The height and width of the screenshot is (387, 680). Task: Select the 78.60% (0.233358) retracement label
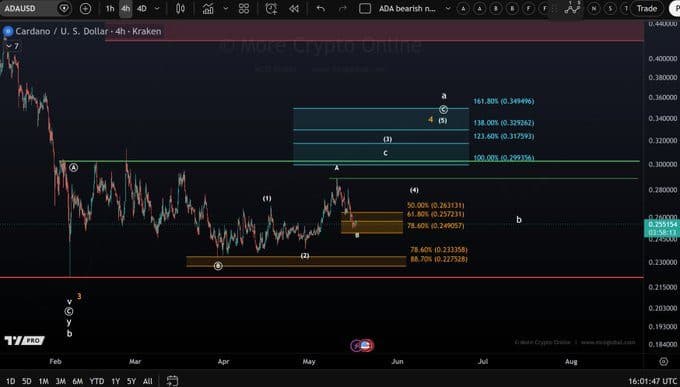pos(439,250)
